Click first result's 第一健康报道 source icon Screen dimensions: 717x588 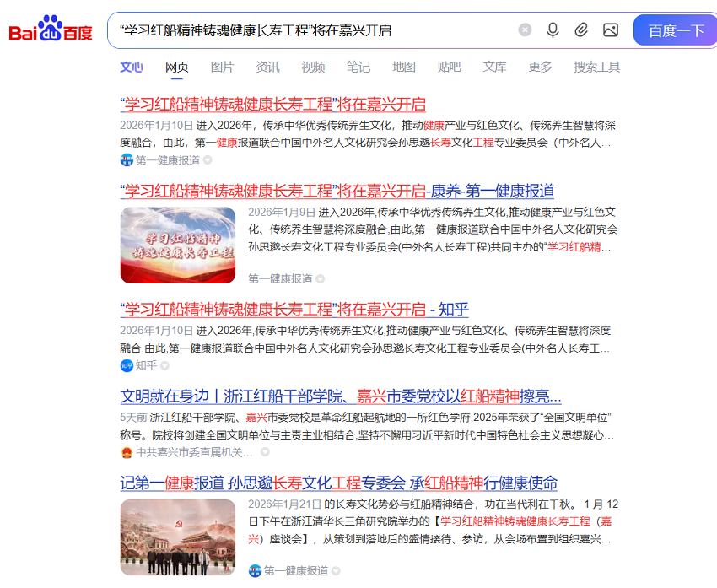127,160
